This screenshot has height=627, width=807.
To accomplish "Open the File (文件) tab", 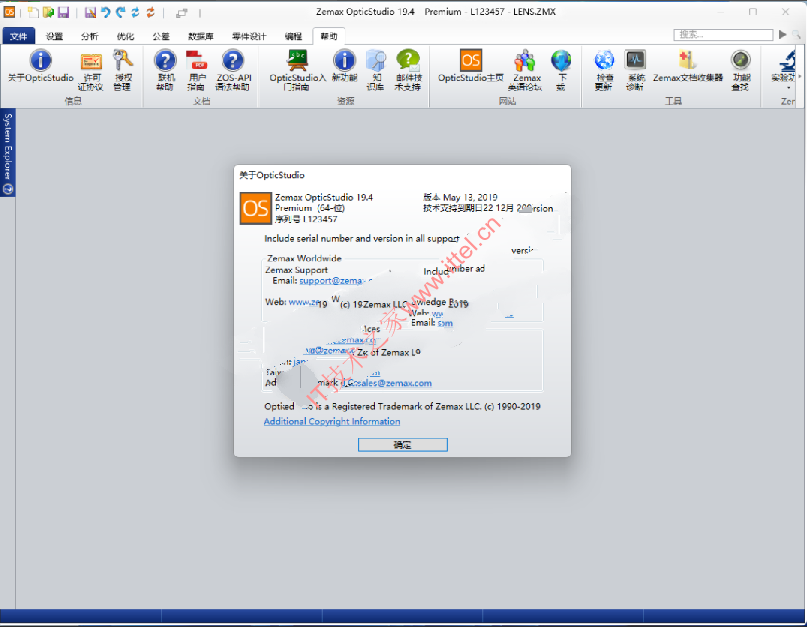I will point(19,36).
